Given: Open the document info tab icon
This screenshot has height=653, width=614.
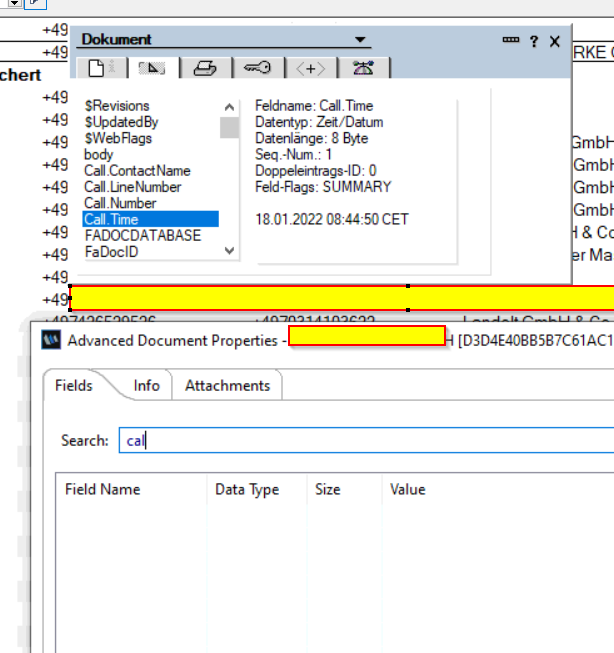Looking at the screenshot, I should coord(101,68).
